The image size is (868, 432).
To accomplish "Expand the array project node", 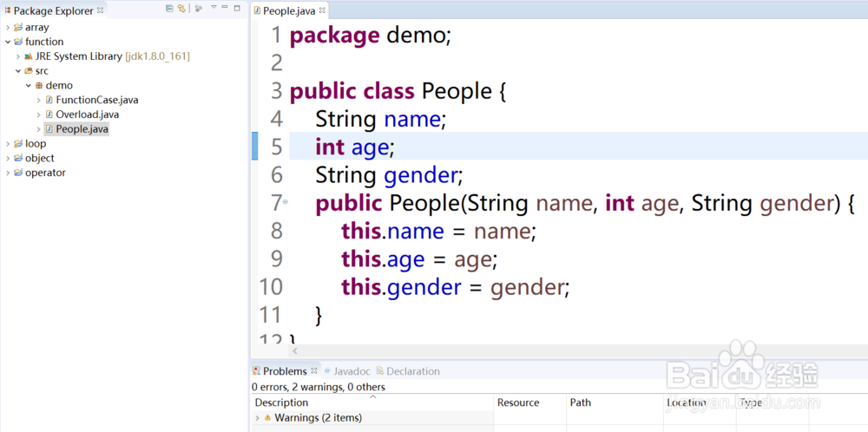I will click(x=7, y=27).
